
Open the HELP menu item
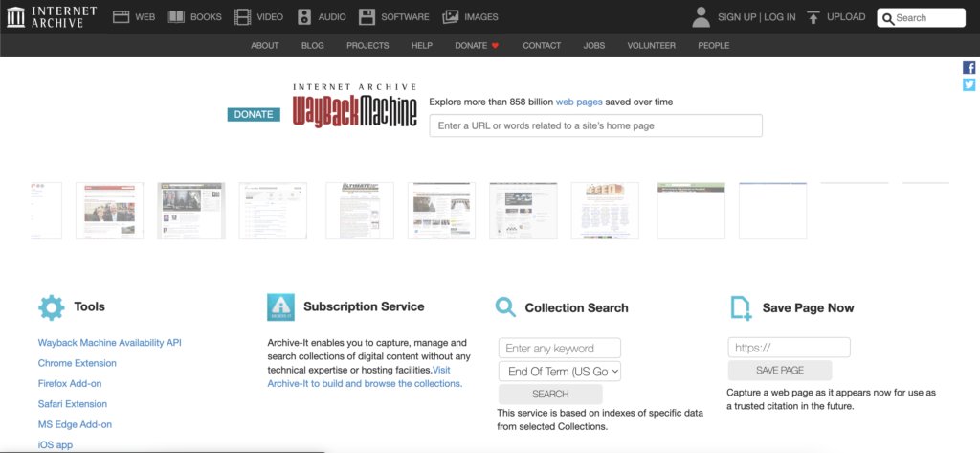tap(422, 46)
